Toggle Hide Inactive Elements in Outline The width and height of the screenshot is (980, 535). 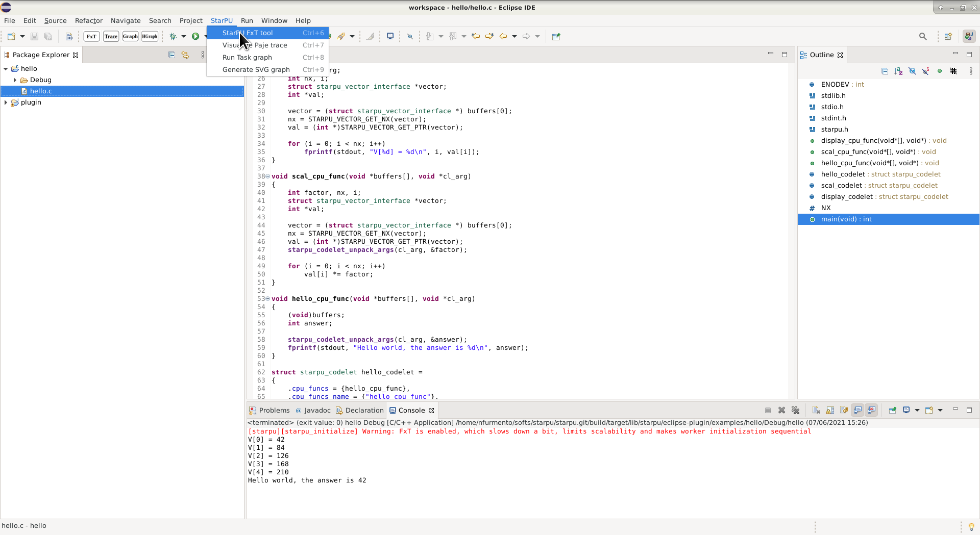(x=953, y=71)
